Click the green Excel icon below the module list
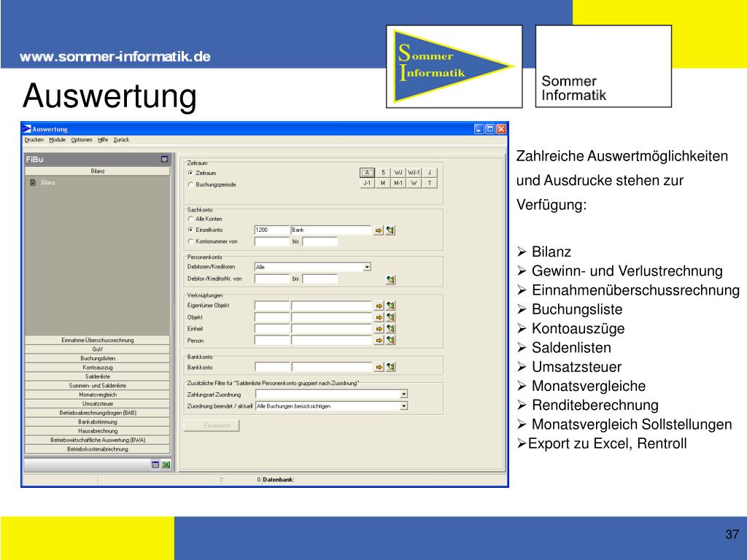 [x=166, y=464]
